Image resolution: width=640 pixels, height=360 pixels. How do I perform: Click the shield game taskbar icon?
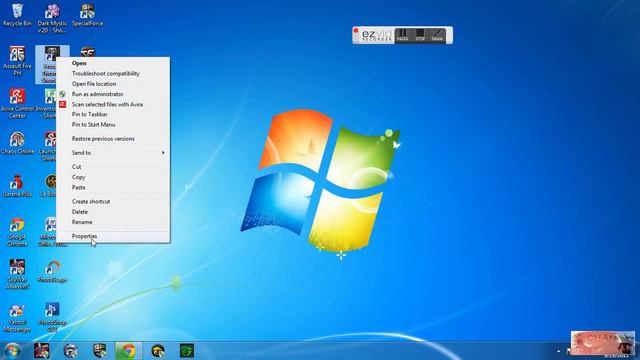100,351
